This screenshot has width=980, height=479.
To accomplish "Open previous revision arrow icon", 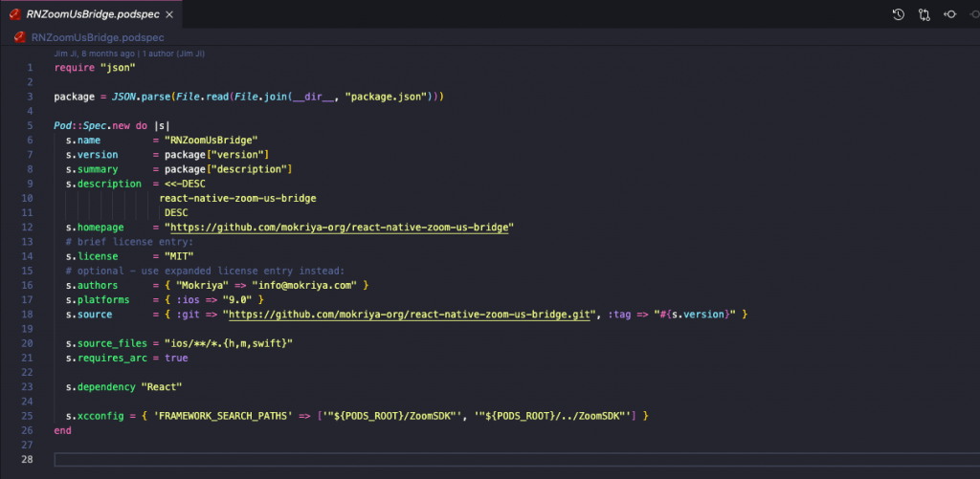I will tap(949, 14).
